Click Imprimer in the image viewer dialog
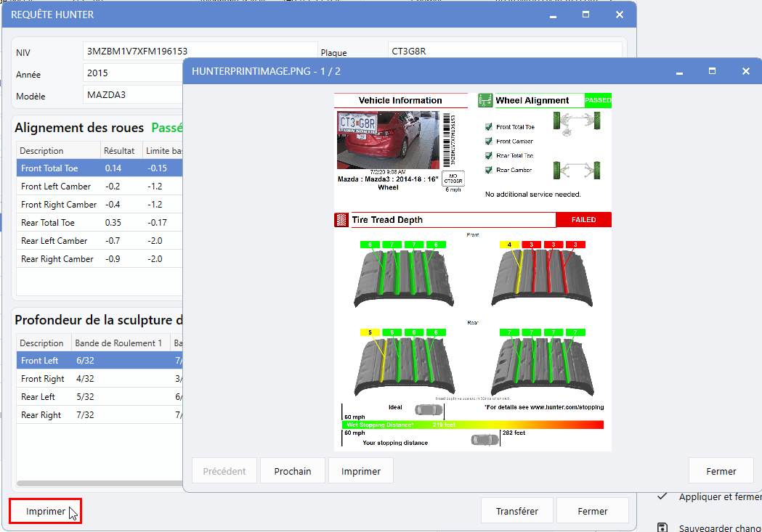Screen dimensions: 762x532 pos(360,471)
